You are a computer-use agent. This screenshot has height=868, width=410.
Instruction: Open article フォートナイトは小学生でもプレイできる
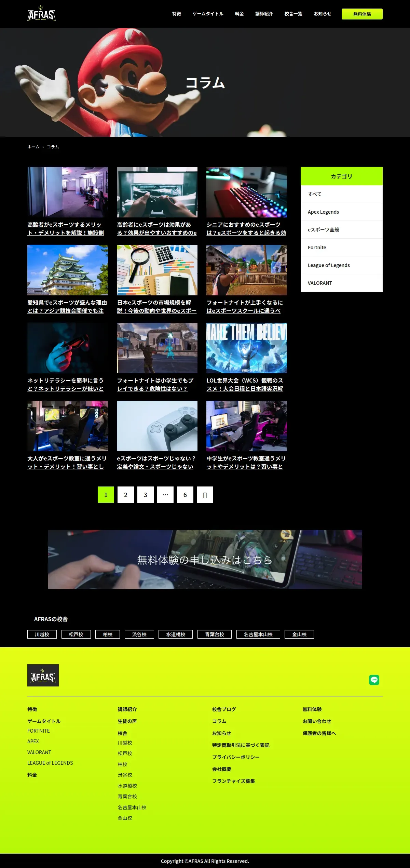pos(155,385)
